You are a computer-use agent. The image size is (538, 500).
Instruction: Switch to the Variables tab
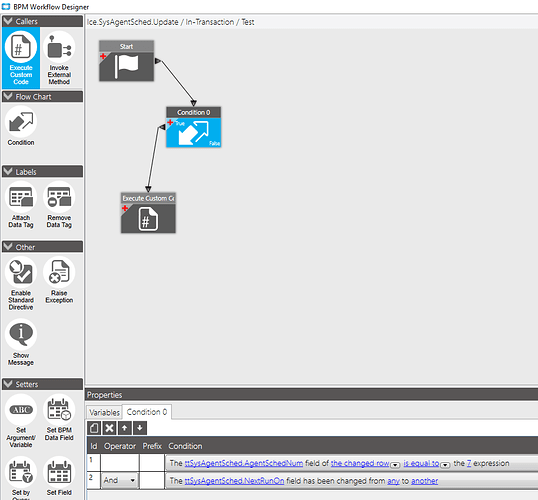click(104, 412)
